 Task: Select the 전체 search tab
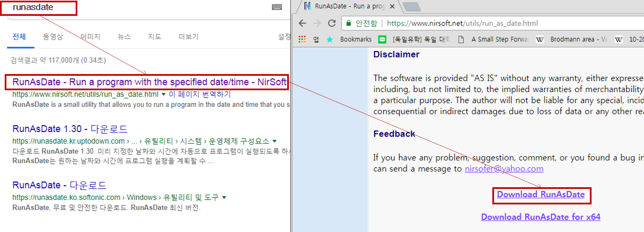(x=19, y=37)
